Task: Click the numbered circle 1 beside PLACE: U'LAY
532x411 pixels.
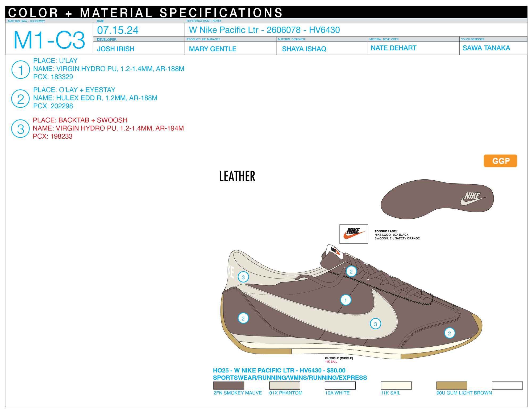Action: (20, 70)
